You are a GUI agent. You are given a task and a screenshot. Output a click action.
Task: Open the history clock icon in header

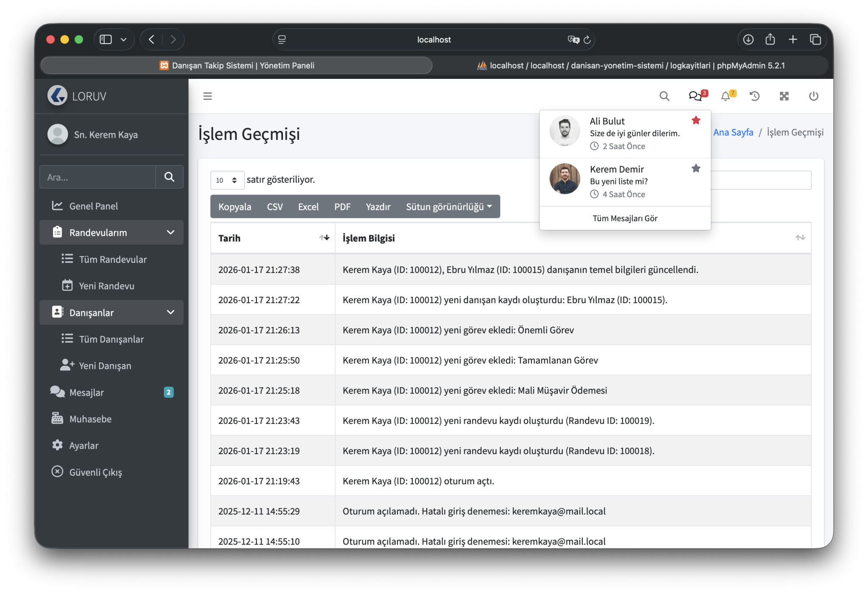pyautogui.click(x=754, y=96)
